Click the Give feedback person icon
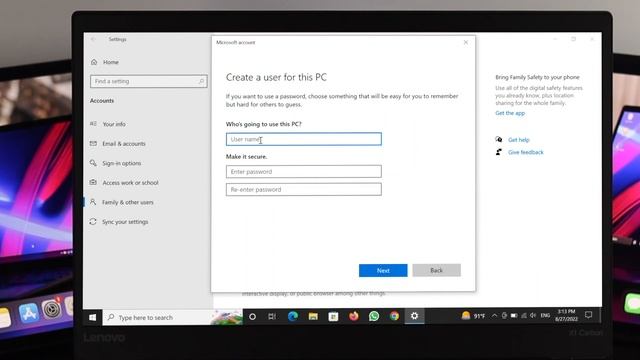 click(x=498, y=152)
